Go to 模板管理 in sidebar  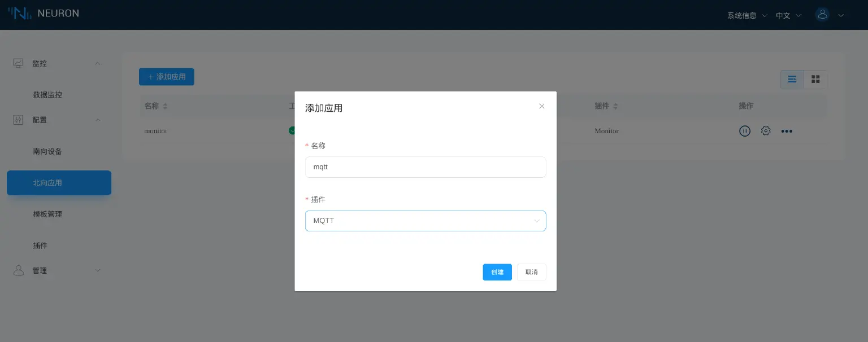click(47, 214)
